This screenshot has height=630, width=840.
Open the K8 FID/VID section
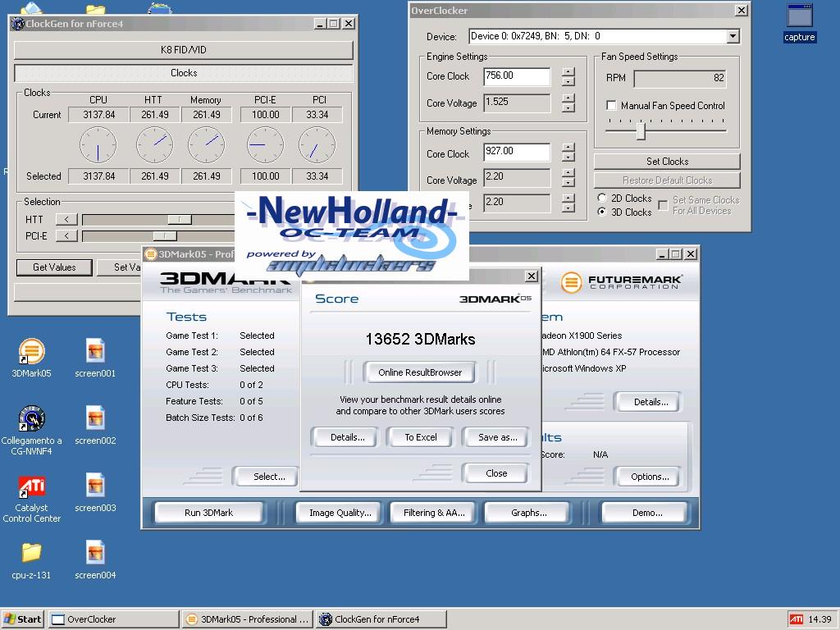click(x=183, y=50)
